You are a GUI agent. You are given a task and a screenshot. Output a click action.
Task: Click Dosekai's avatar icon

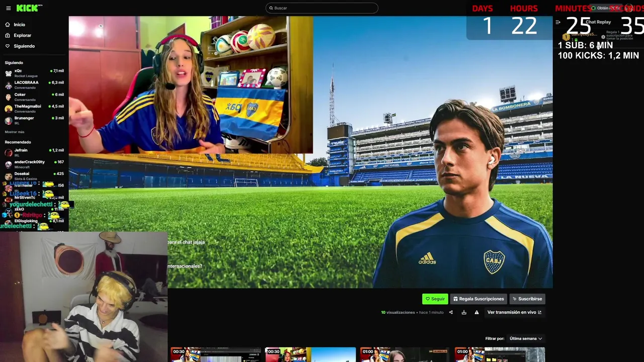9,176
